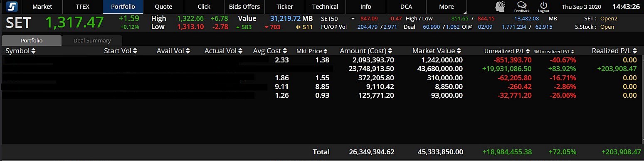The image size is (644, 161).
Task: Sort by Start Vol column arrows
Action: click(x=135, y=51)
